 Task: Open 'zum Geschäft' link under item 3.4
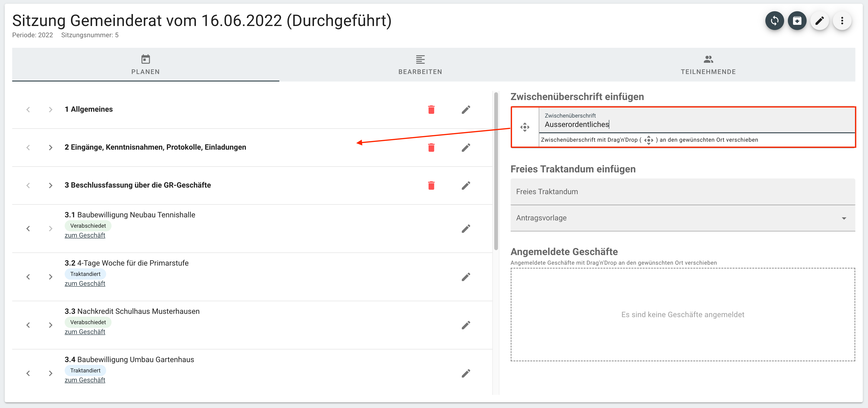[x=85, y=380]
